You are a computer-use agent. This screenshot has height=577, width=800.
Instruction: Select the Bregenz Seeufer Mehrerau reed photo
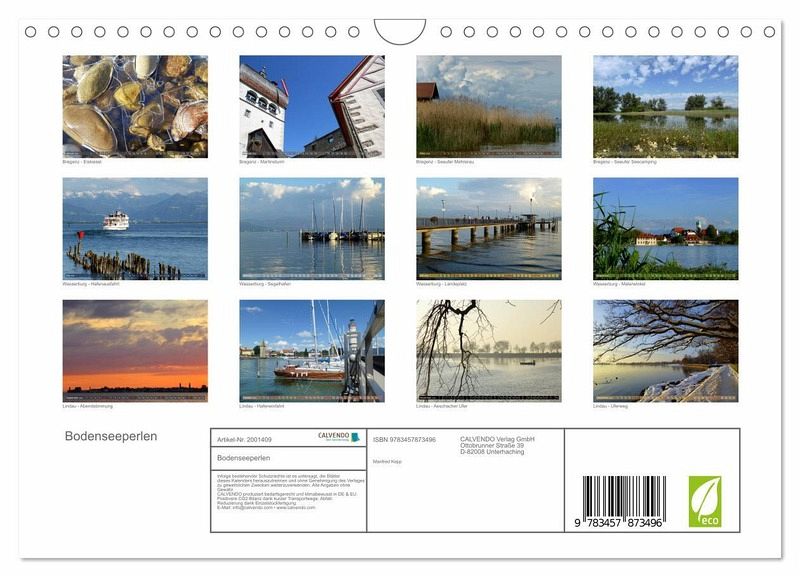489,105
